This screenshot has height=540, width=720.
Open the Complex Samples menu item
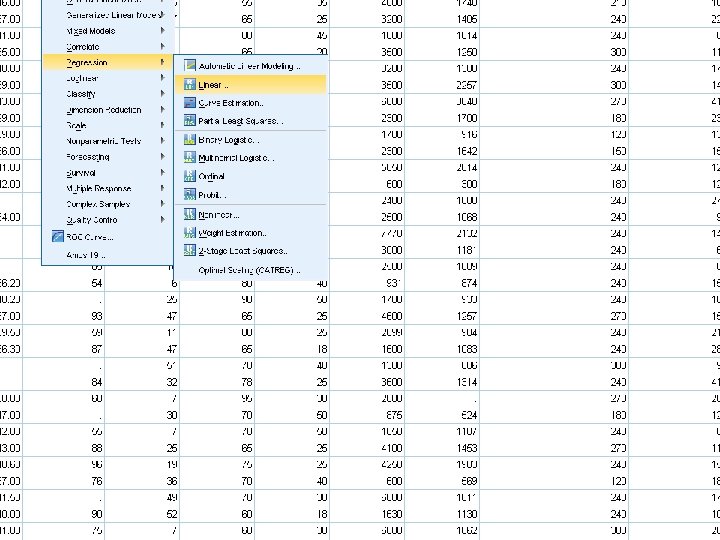[x=107, y=204]
